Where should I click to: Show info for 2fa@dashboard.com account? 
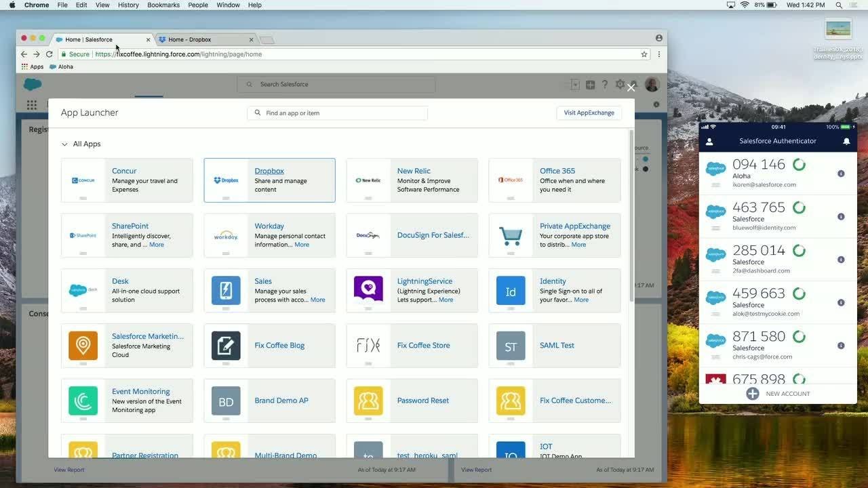coord(841,260)
